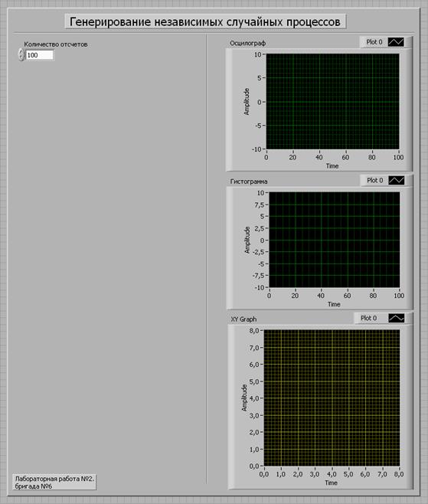Viewport: 428px width, 504px height.
Task: Click Plot 0 label in XY Graph legend
Action: [368, 318]
